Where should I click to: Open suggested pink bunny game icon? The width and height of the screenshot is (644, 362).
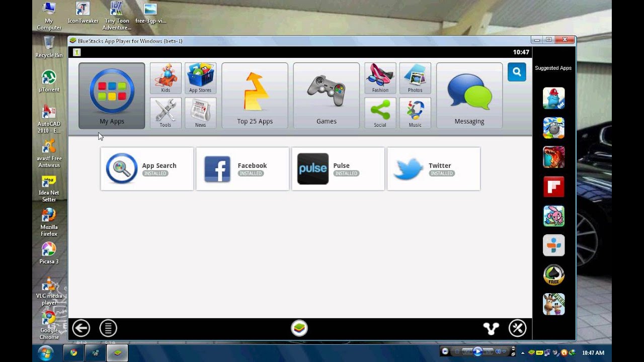[553, 216]
